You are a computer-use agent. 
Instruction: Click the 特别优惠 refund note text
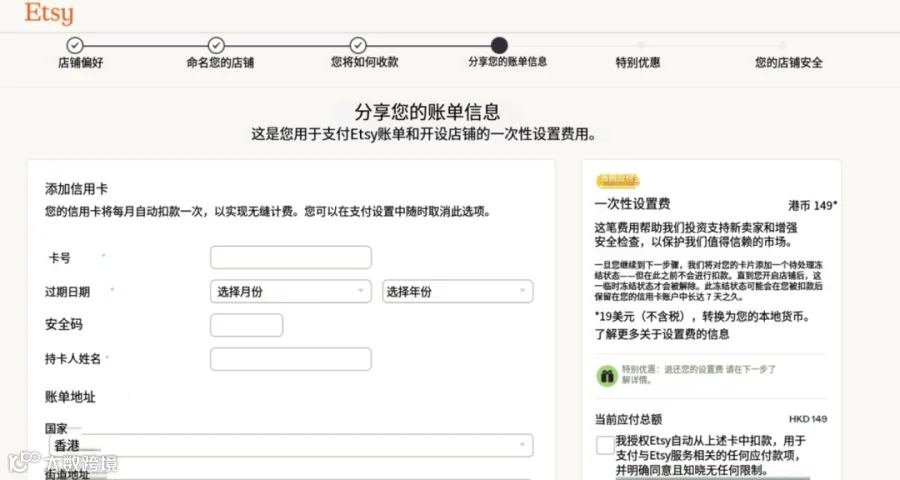(699, 374)
